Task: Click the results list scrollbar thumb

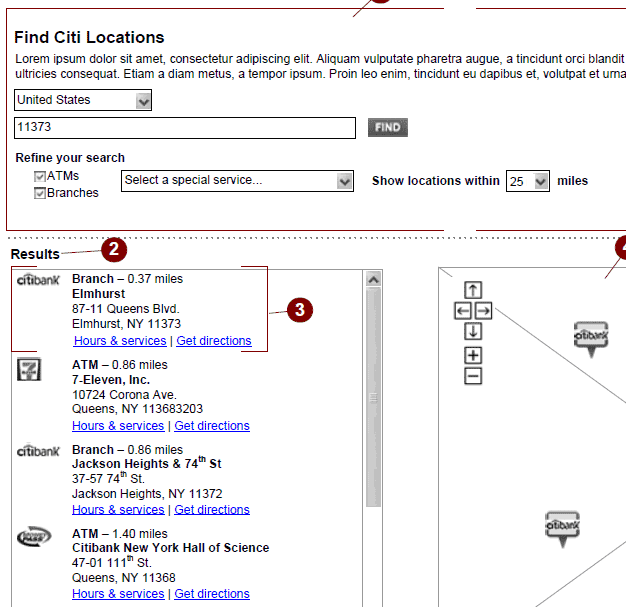Action: [x=373, y=397]
